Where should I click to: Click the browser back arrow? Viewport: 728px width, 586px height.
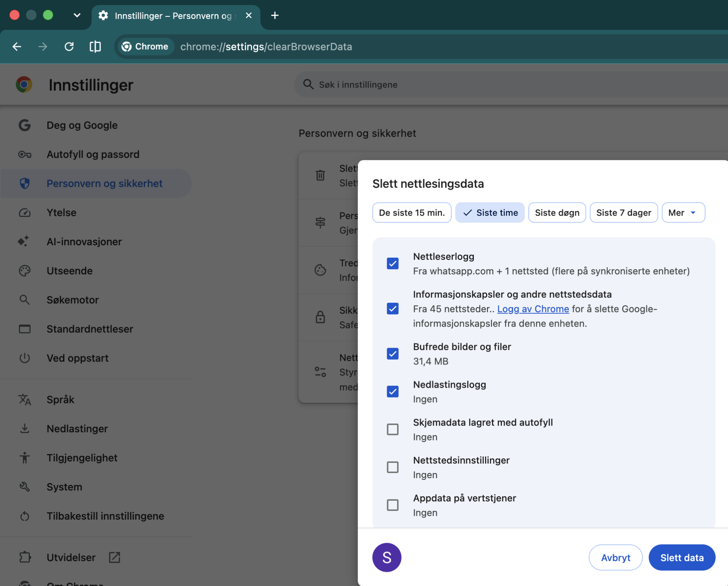coord(17,47)
